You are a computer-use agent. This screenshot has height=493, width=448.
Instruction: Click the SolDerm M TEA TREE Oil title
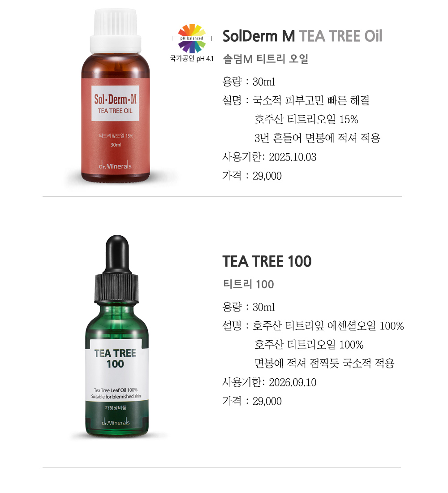302,36
